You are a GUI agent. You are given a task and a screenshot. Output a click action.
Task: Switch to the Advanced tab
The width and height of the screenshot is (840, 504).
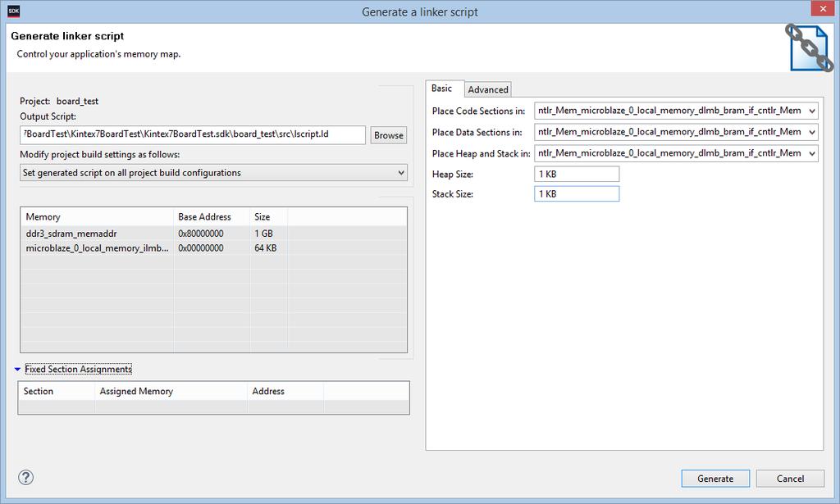[487, 89]
